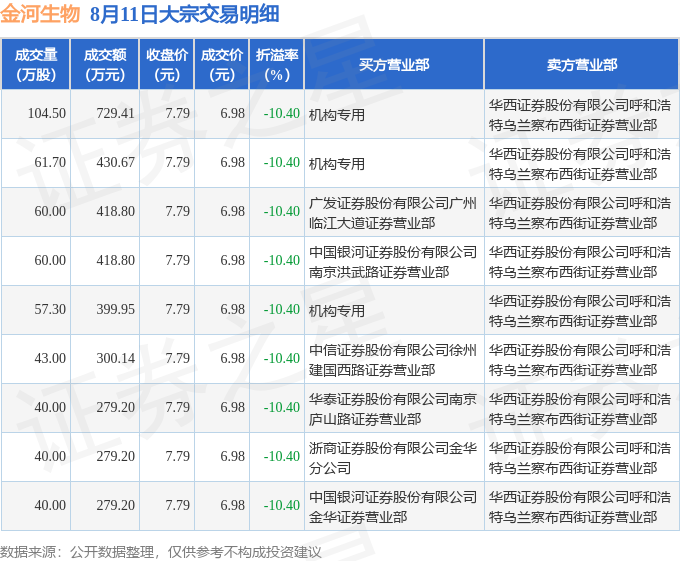Image resolution: width=680 pixels, height=561 pixels.
Task: Select the 买方营业部 column header
Action: (x=394, y=65)
